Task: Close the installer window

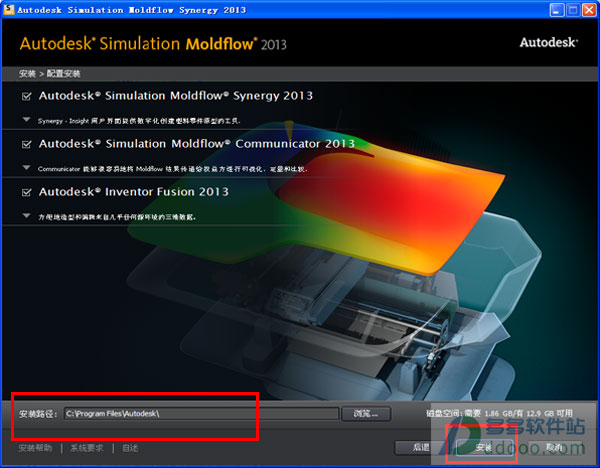Action: [589, 10]
